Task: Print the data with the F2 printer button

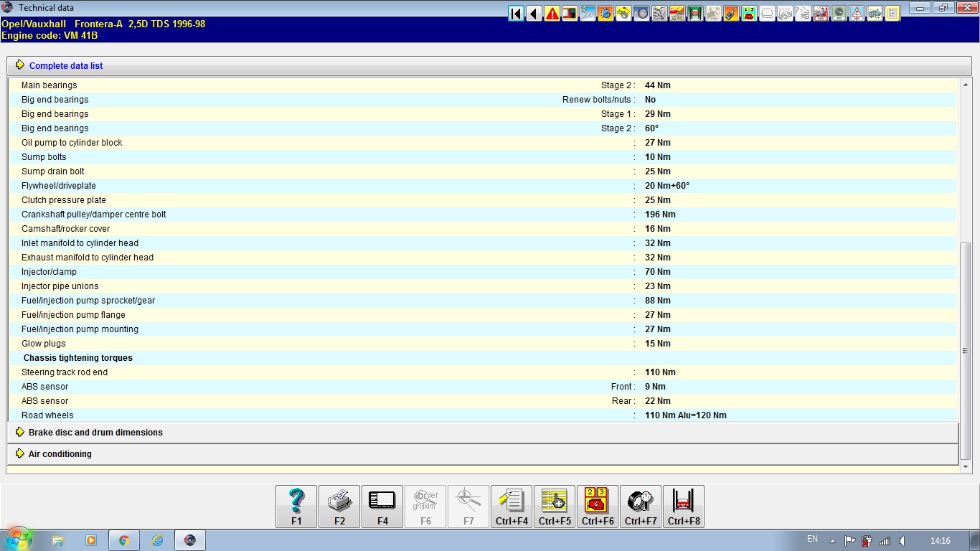Action: point(339,507)
